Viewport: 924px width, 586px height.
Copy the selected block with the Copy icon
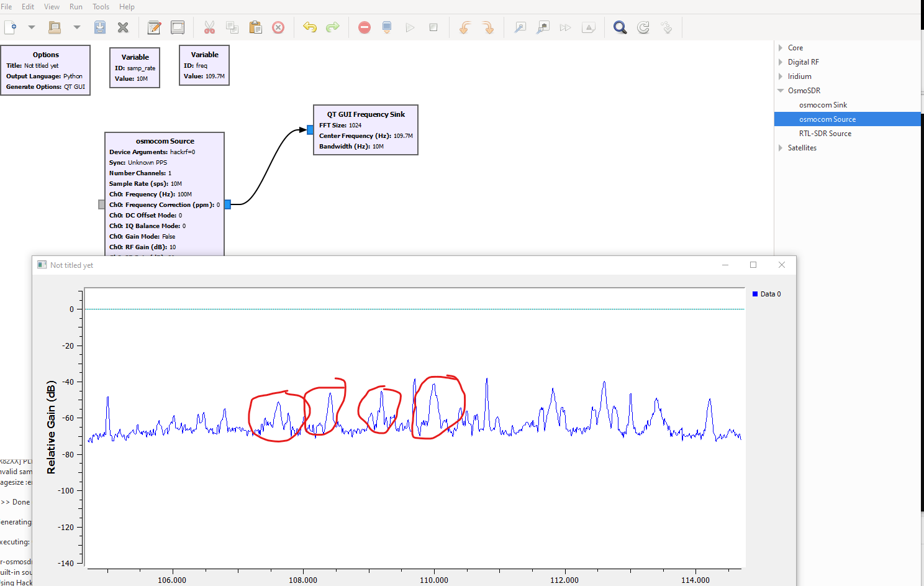tap(232, 27)
